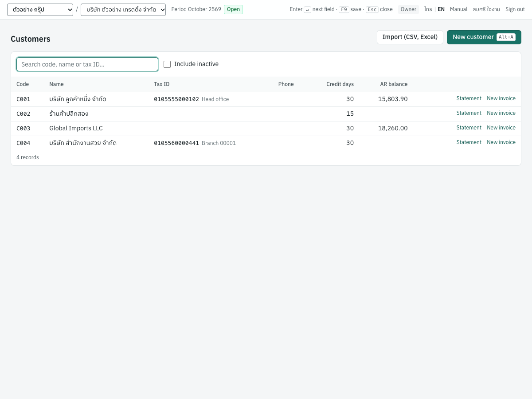Click the AR balance column header
This screenshot has width=532, height=399.
click(x=394, y=84)
